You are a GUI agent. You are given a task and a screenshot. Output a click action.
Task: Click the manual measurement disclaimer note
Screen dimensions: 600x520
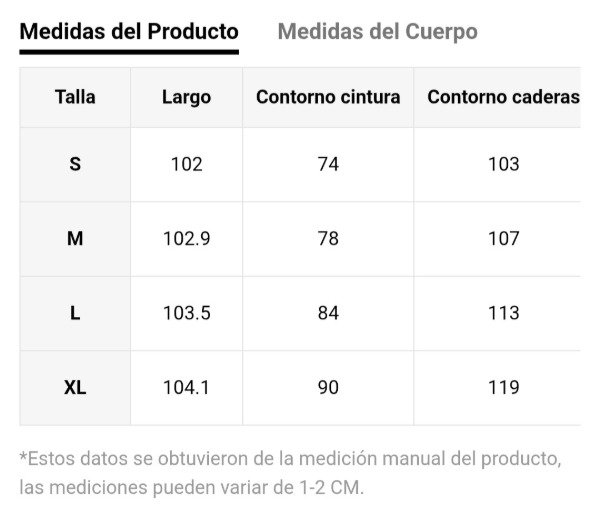(x=290, y=474)
